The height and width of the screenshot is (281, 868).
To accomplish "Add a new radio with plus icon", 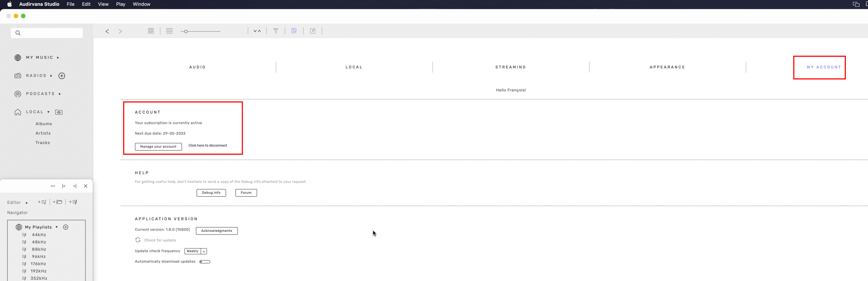I will 62,76.
